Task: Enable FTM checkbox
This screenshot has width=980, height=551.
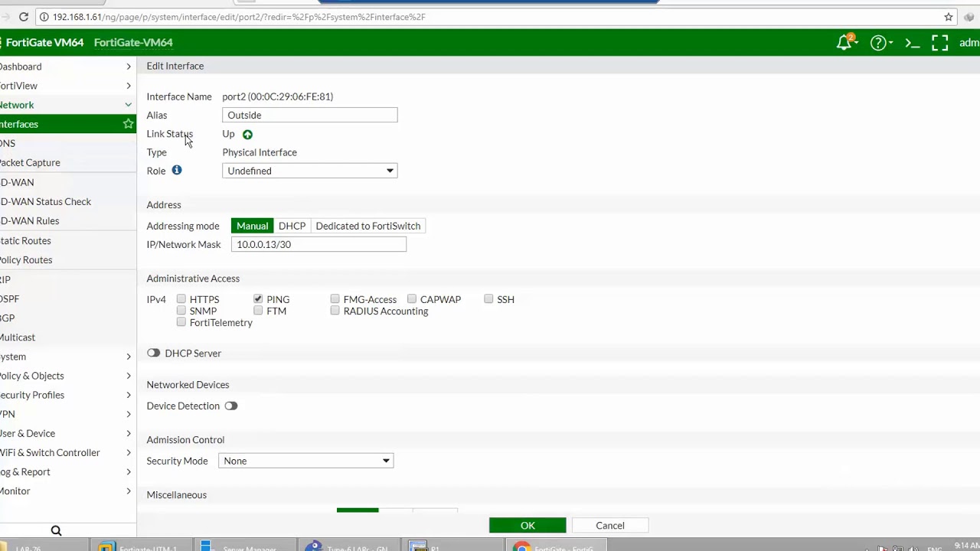Action: pyautogui.click(x=258, y=311)
